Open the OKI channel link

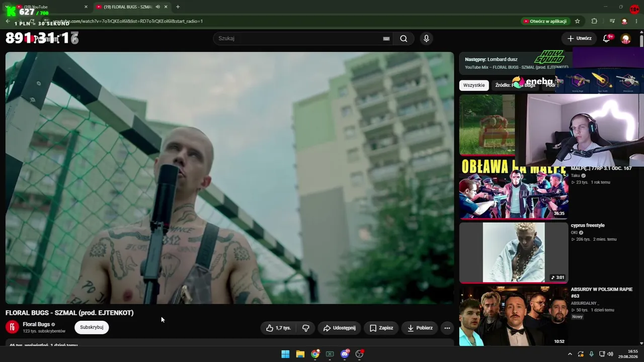574,233
